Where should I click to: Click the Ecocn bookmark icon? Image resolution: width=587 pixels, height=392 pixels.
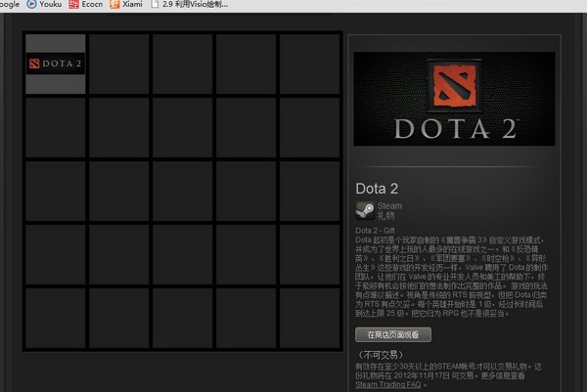pos(73,5)
